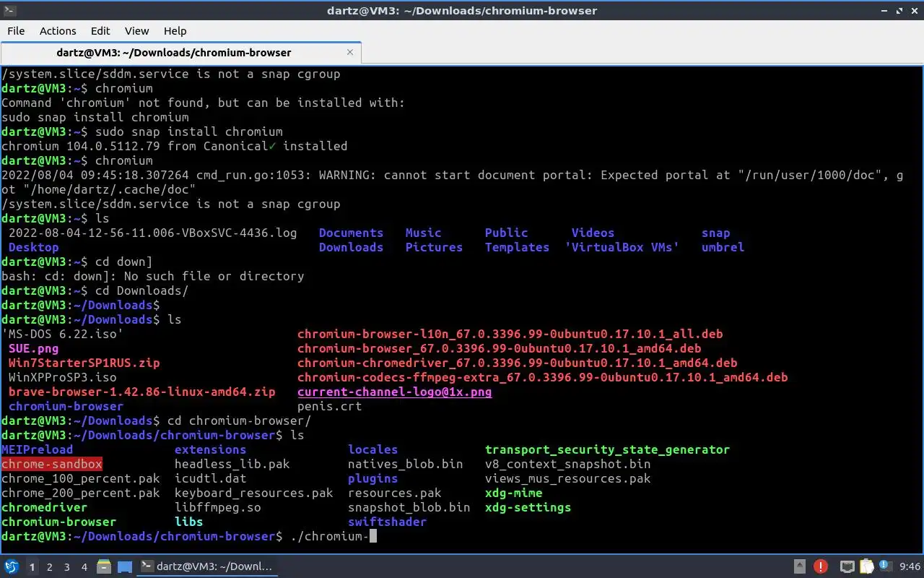Image resolution: width=924 pixels, height=578 pixels.
Task: Click the extensions directory name
Action: pyautogui.click(x=211, y=449)
